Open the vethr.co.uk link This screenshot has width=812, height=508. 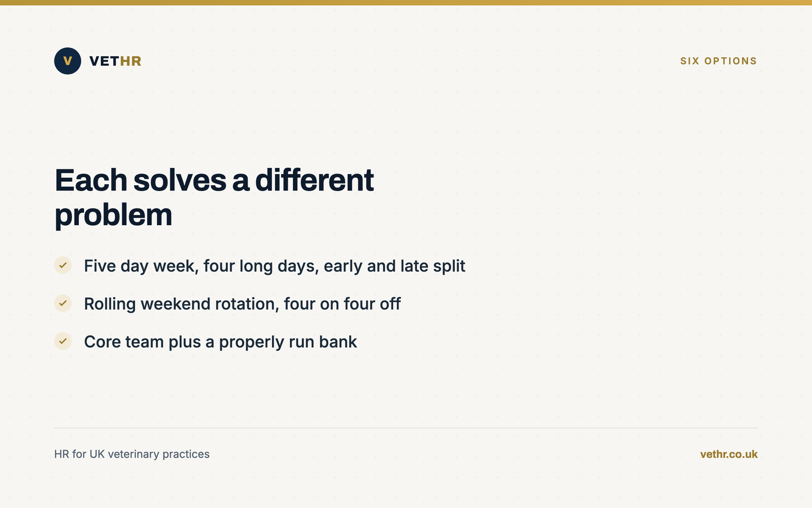coord(728,454)
